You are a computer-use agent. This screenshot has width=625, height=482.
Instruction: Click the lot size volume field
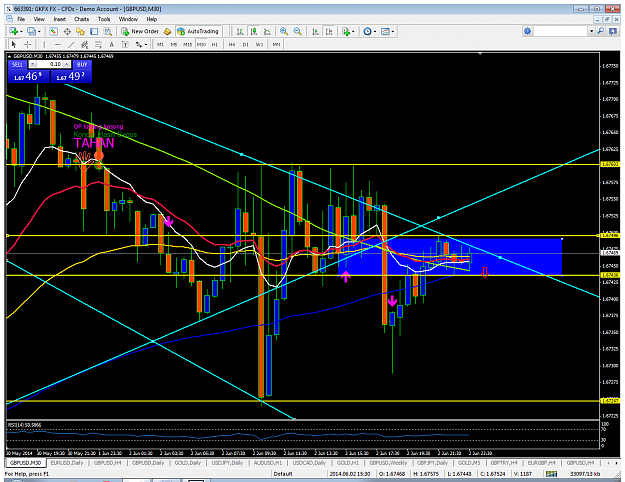51,64
